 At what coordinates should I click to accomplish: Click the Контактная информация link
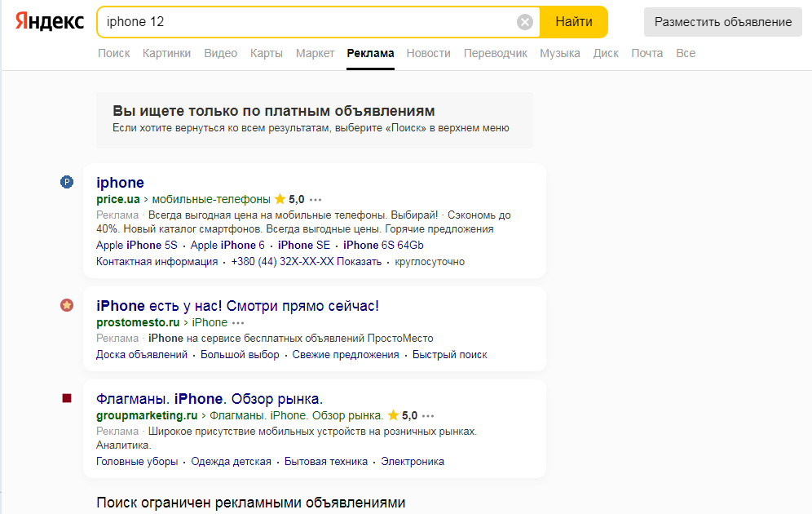pyautogui.click(x=157, y=262)
